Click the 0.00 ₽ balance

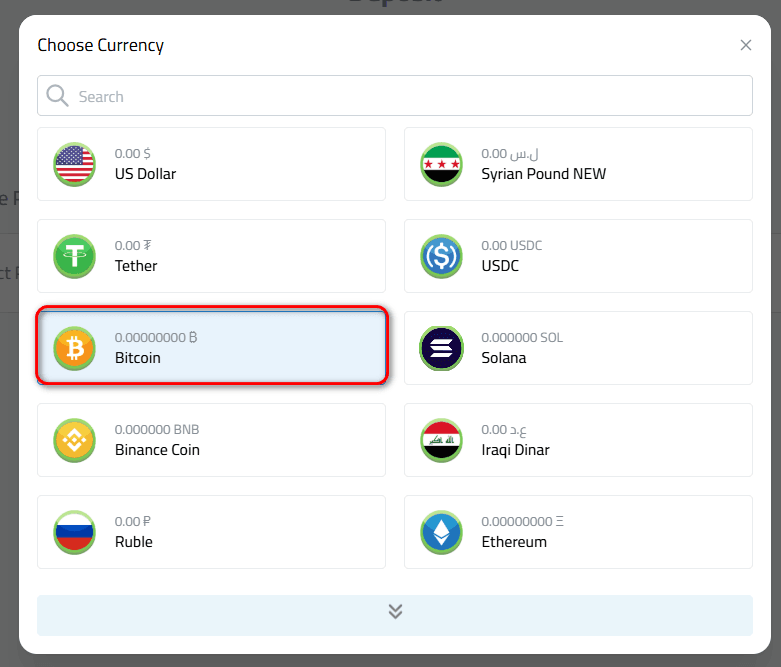click(132, 522)
